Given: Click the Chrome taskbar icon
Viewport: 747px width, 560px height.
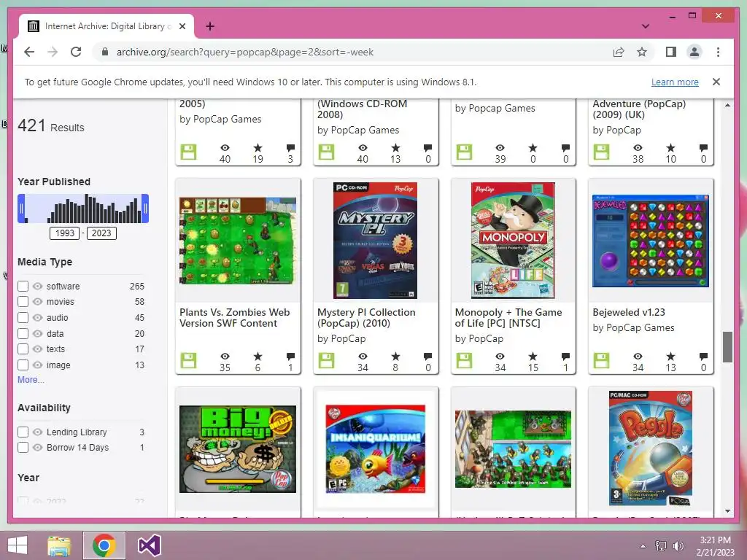Looking at the screenshot, I should (x=104, y=545).
